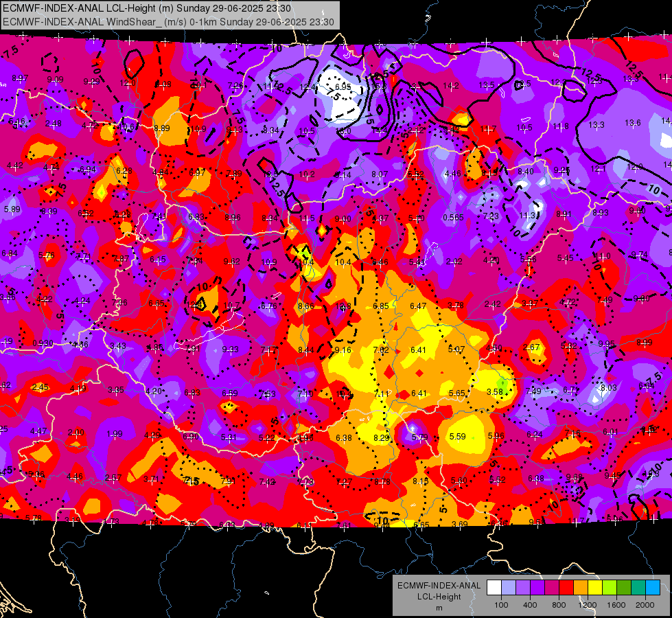The width and height of the screenshot is (672, 618).
Task: Click the map value 2.45
Action: point(40,387)
